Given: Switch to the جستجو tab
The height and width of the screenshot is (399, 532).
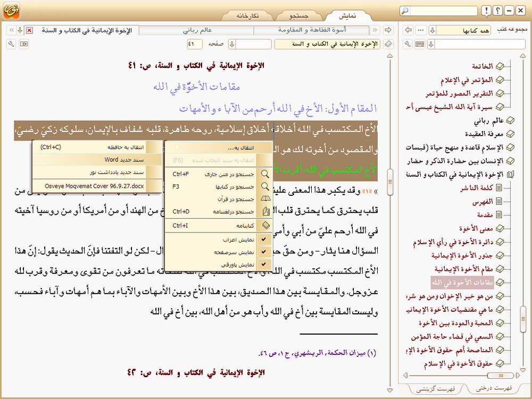Looking at the screenshot, I should (x=298, y=16).
